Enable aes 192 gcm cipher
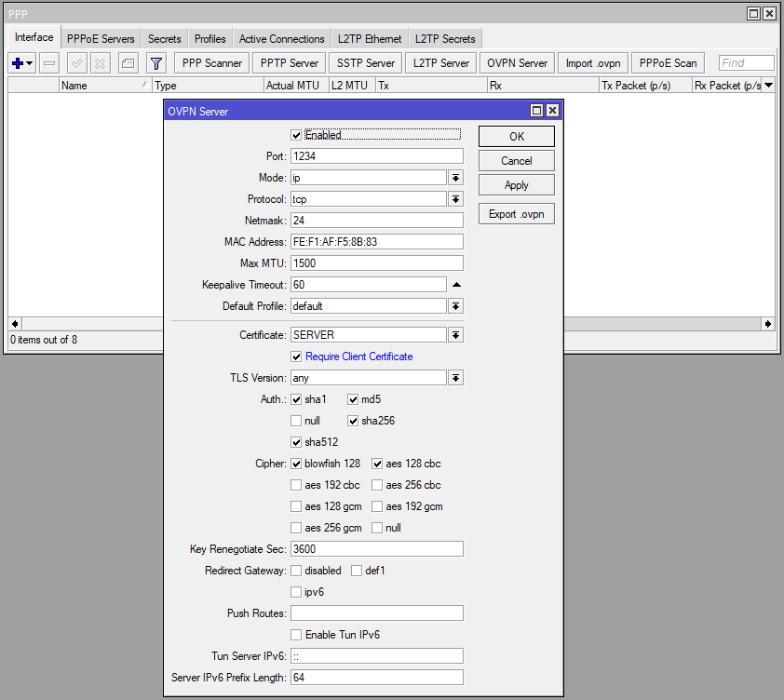This screenshot has width=784, height=700. (377, 506)
